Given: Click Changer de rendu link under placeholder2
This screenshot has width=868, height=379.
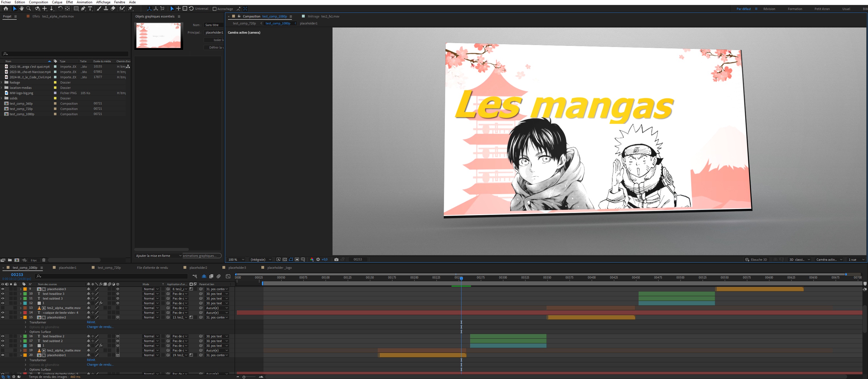Looking at the screenshot, I should [100, 327].
